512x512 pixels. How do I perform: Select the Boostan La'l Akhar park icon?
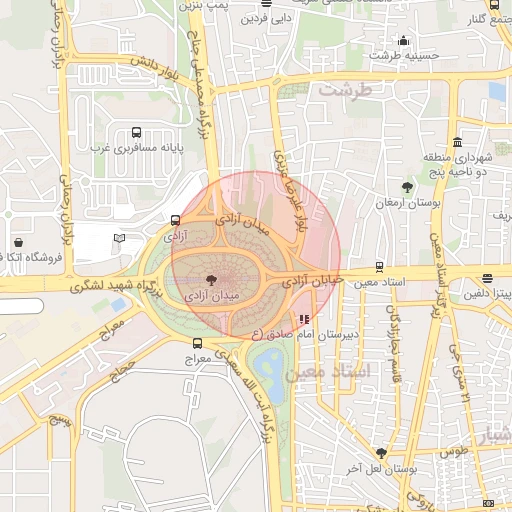pyautogui.click(x=381, y=453)
